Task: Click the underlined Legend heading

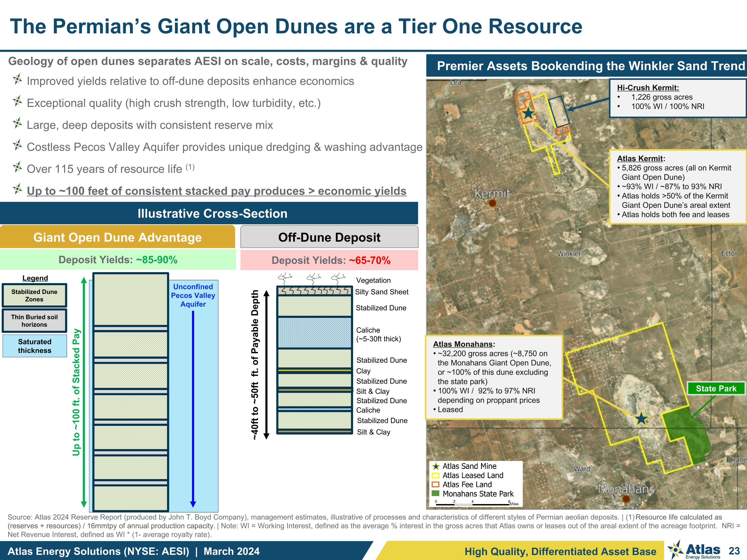Action: coord(35,278)
